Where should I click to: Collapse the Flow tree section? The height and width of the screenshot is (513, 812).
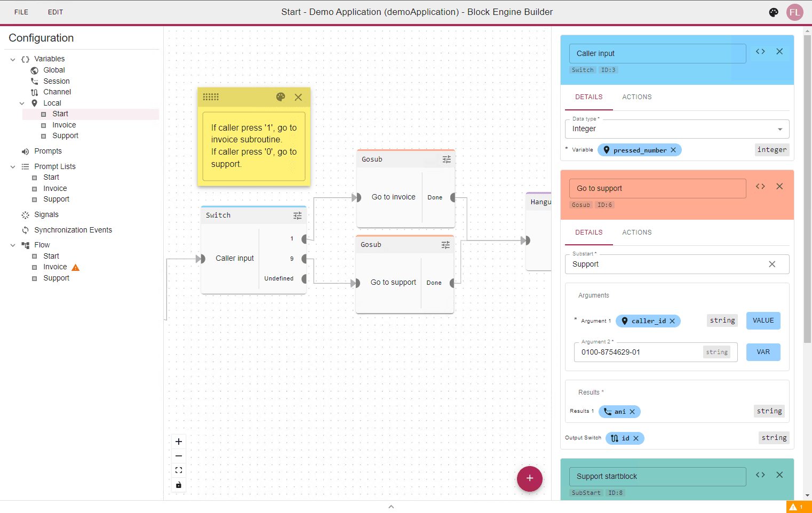click(12, 244)
